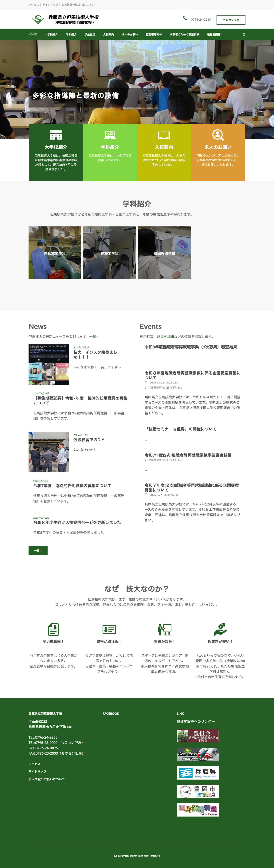Open 大学校紹介 menu in navigation bar
The image size is (274, 868).
coord(51,34)
